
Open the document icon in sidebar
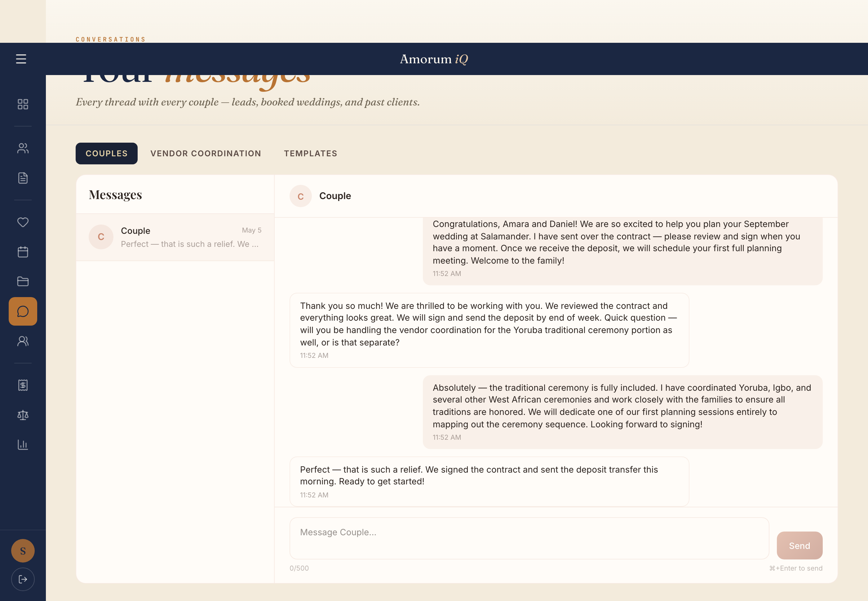click(x=23, y=178)
